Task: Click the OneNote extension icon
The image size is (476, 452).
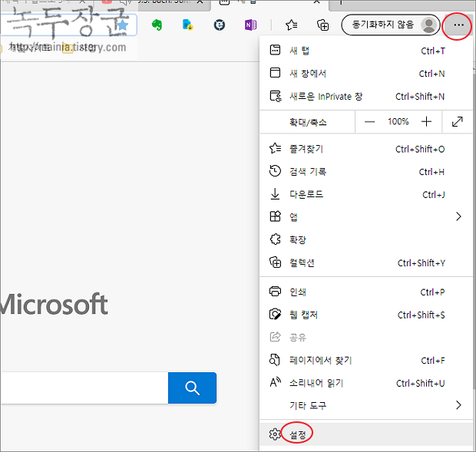Action: (x=250, y=25)
